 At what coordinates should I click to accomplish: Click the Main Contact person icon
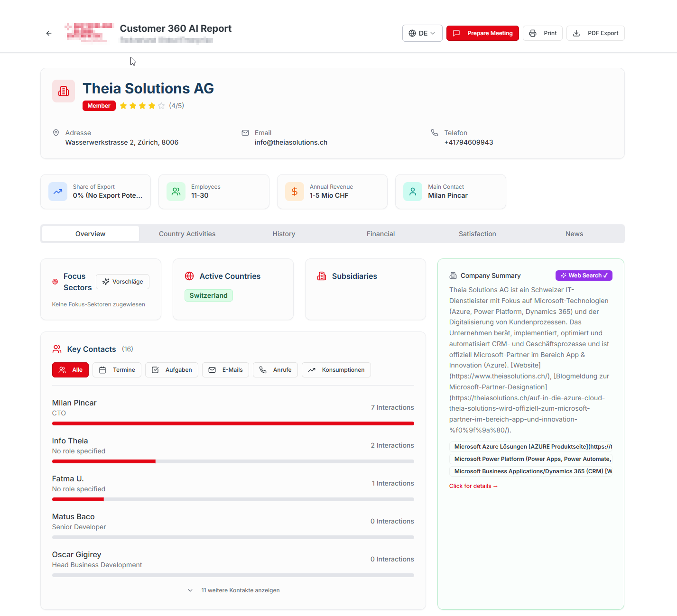[413, 192]
